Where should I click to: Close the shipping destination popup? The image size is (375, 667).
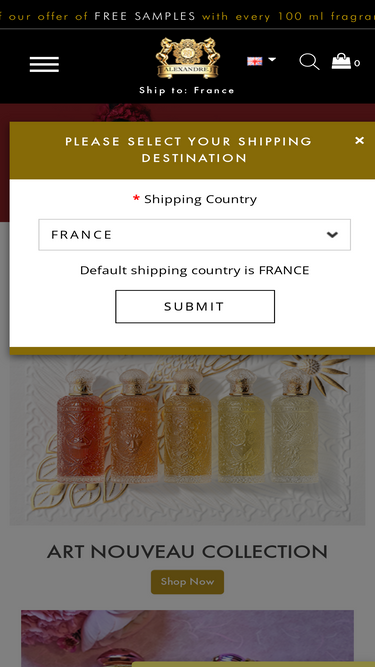click(359, 140)
